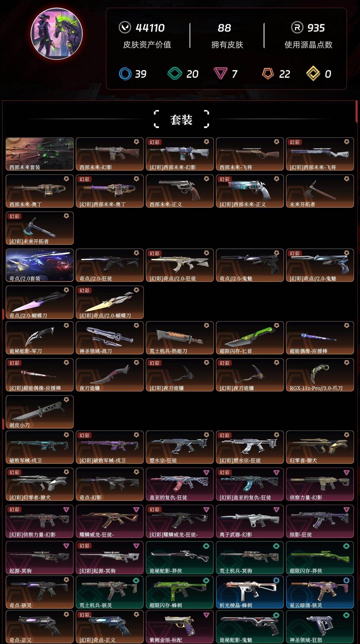Open the 奇点//2.0套装 bundle thumbnail
Viewport: 360px width, 644px height.
(x=40, y=265)
